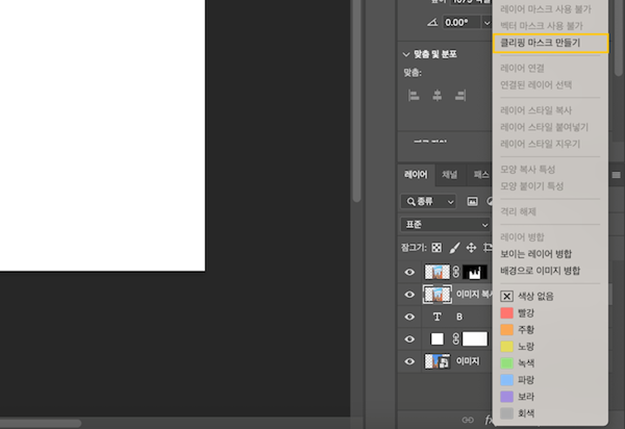Switch to the 채널 tab

[x=450, y=175]
